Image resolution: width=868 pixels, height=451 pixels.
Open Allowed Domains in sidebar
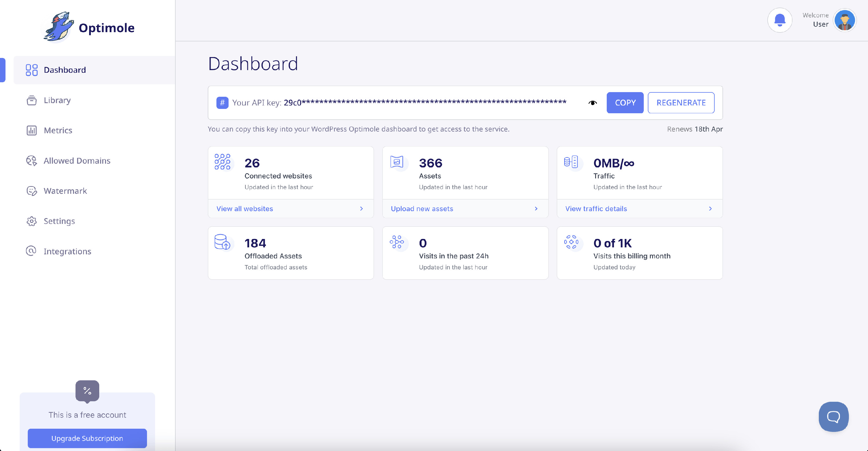[77, 160]
